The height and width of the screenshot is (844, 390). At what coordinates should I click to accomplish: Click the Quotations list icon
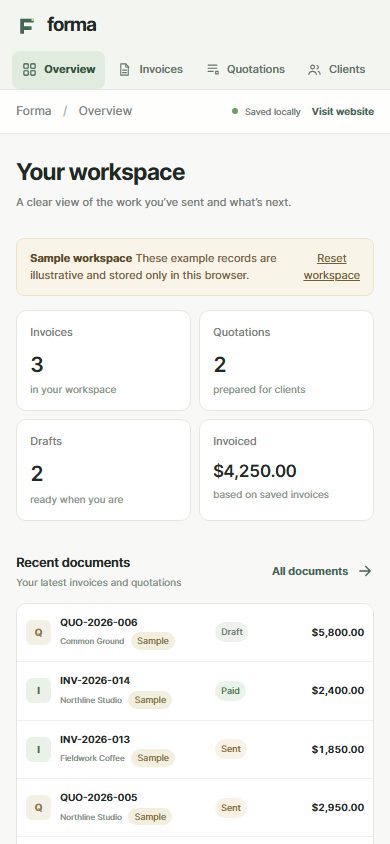tap(213, 69)
